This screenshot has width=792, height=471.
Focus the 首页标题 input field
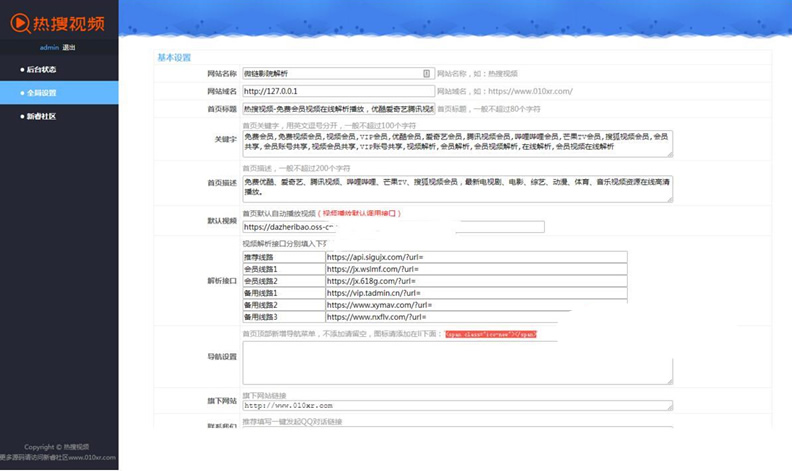point(337,108)
